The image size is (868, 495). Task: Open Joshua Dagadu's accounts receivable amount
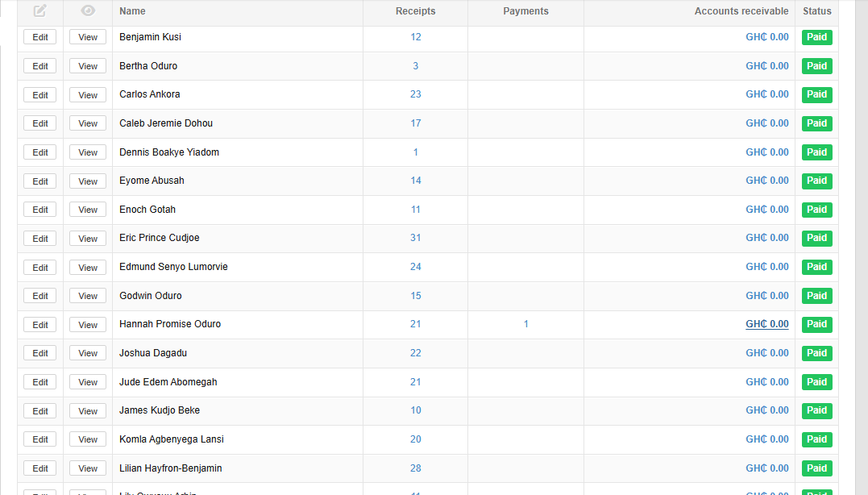(x=766, y=352)
